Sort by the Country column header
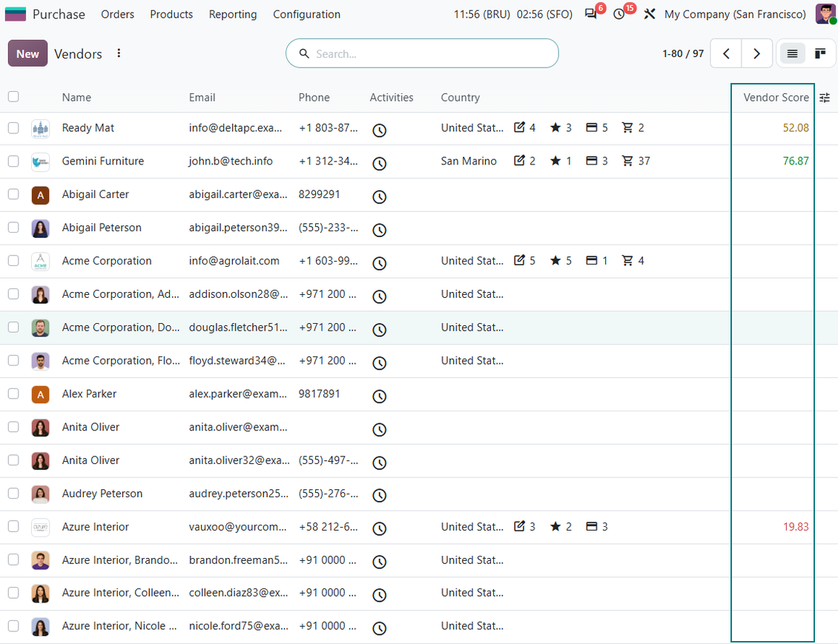 point(460,98)
